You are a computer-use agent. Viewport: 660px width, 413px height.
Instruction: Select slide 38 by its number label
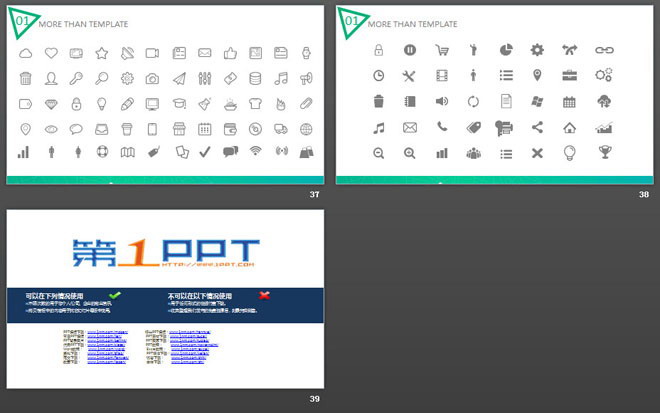645,194
